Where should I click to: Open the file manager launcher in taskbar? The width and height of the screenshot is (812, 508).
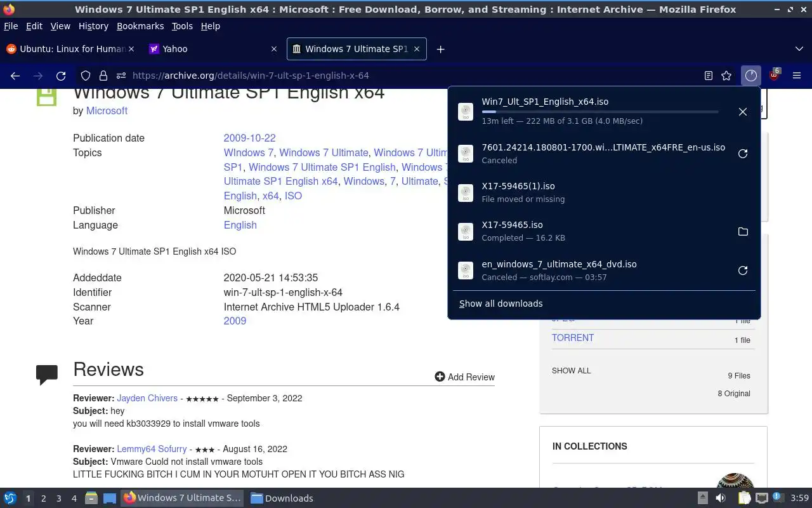tap(91, 498)
